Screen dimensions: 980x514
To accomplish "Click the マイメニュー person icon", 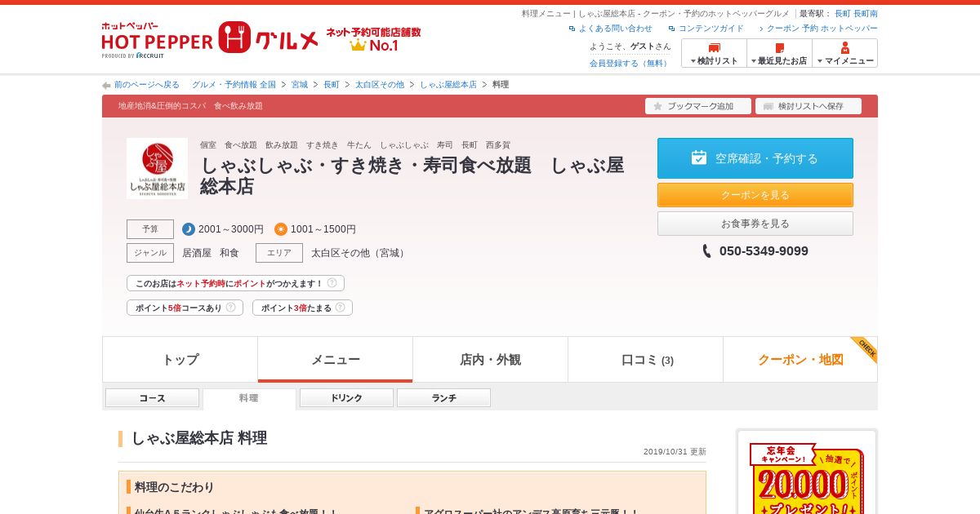I will click(x=845, y=48).
